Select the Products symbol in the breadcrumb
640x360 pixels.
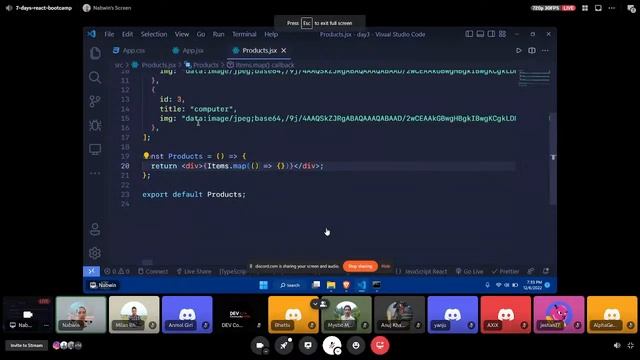(206, 65)
